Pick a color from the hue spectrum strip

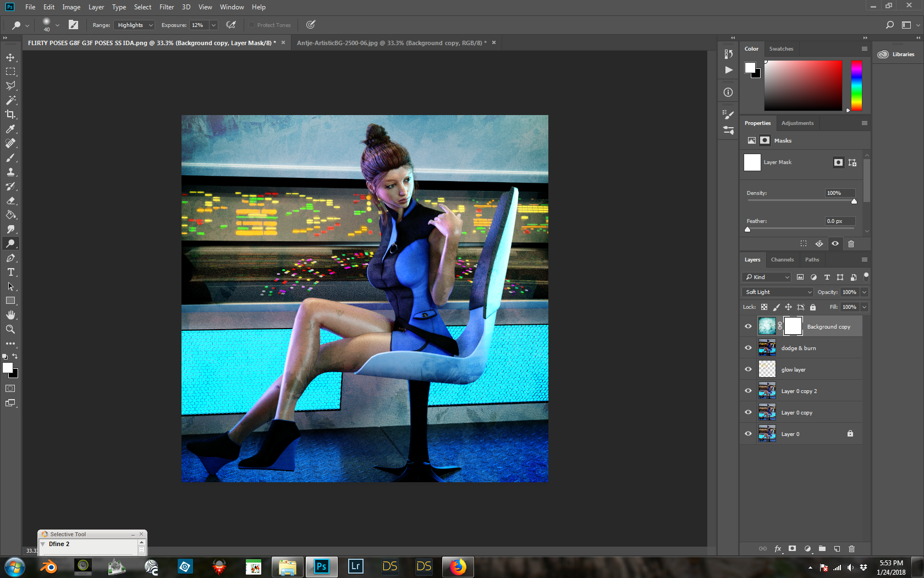(856, 85)
